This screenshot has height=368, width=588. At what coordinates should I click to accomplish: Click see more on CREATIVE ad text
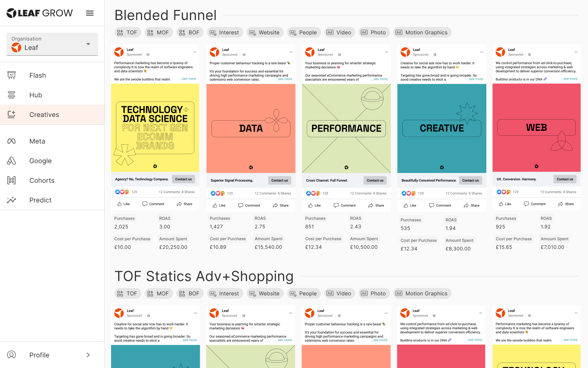475,79
